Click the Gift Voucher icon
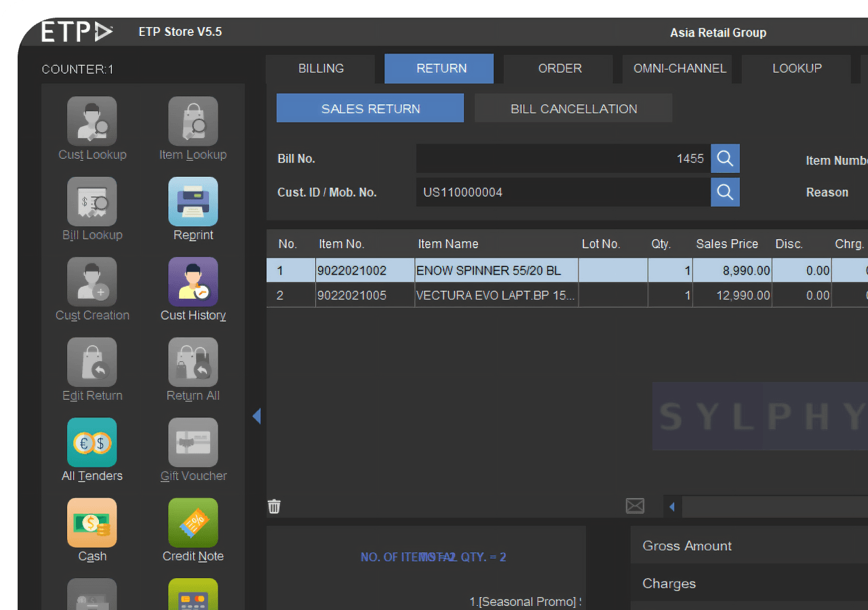Screen dimensions: 868x610 pyautogui.click(x=193, y=443)
